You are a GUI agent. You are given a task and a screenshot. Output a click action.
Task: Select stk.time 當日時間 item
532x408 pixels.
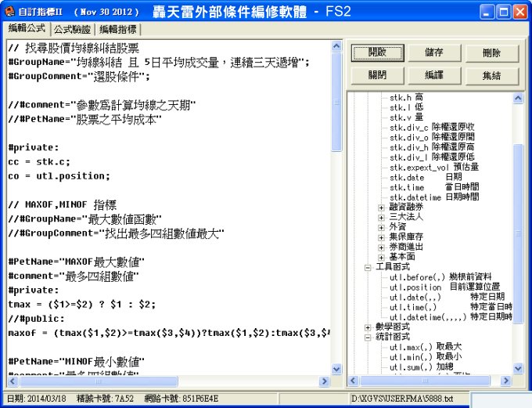(434, 187)
